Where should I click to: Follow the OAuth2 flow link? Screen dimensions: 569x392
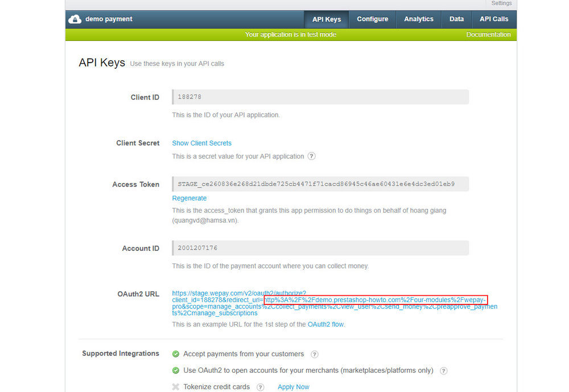pyautogui.click(x=325, y=324)
